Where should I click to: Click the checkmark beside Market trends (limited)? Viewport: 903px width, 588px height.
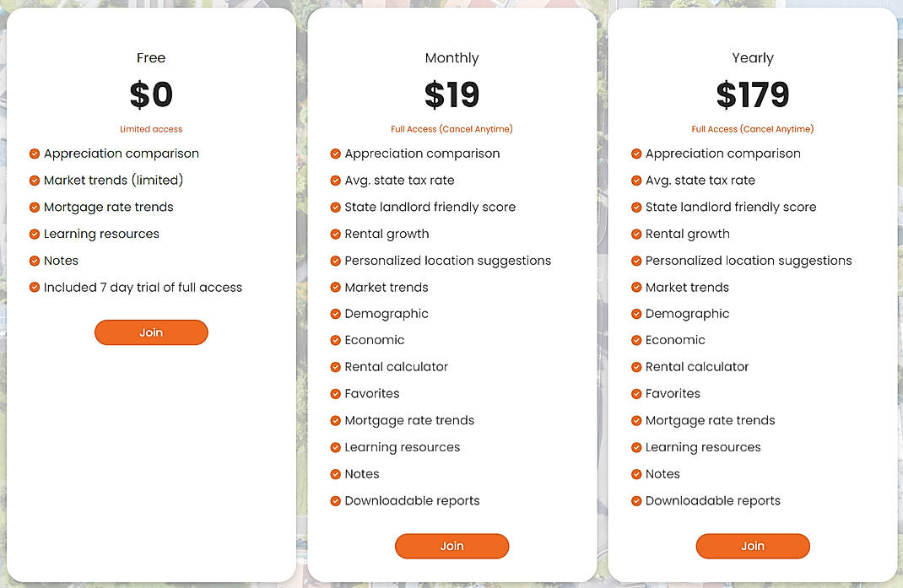(34, 180)
